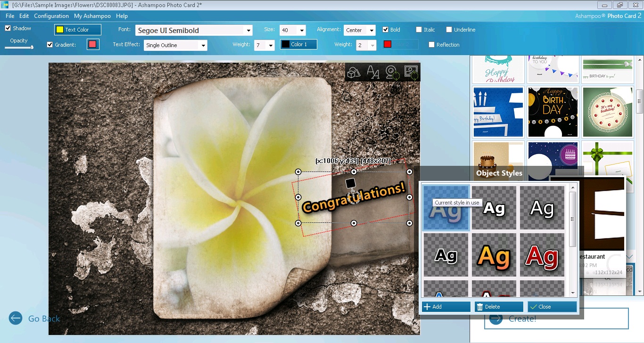Click the webcam capture icon

(392, 73)
